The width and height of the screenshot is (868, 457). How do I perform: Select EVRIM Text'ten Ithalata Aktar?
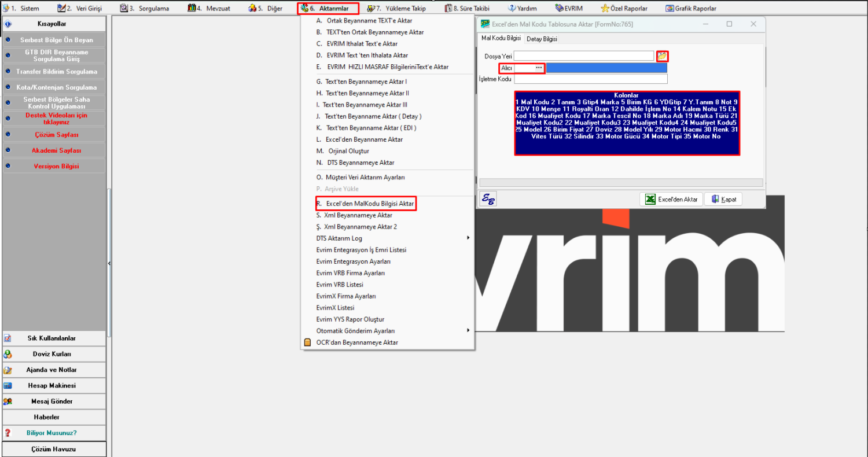[x=388, y=55]
